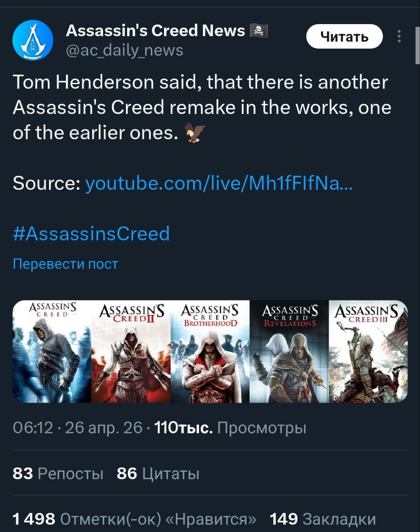Open the youtube.com live source link
This screenshot has width=420, height=532.
[219, 183]
